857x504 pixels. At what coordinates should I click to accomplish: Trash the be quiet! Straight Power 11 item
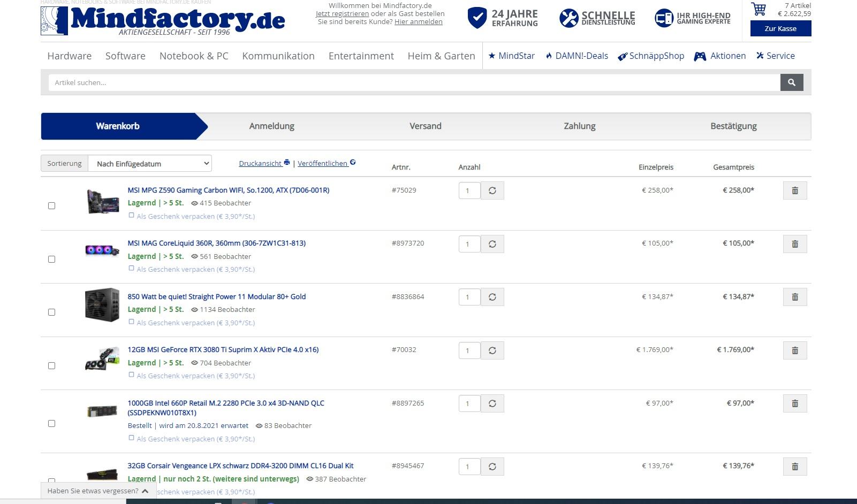(795, 297)
